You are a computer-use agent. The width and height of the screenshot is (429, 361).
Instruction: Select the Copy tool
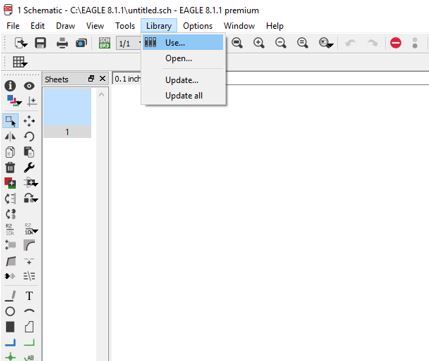click(x=10, y=152)
